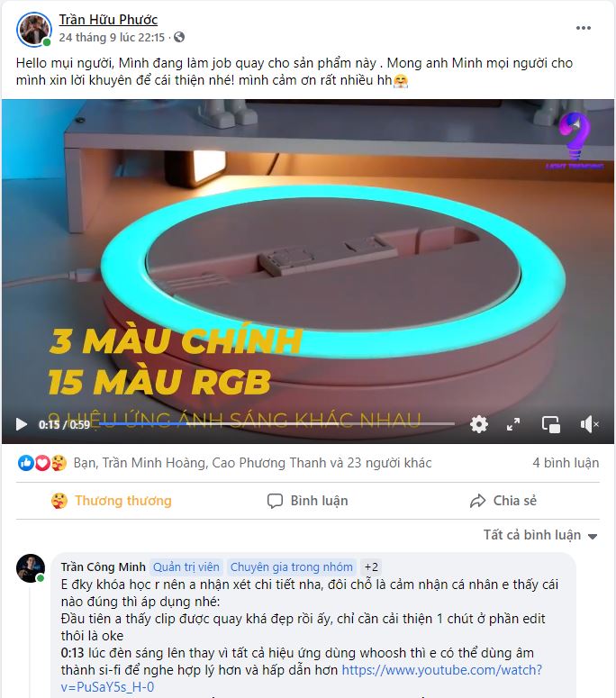Screen dimensions: 616x698
Task: Open the post timestamp 24 tháng 9
Action: pyautogui.click(x=112, y=38)
